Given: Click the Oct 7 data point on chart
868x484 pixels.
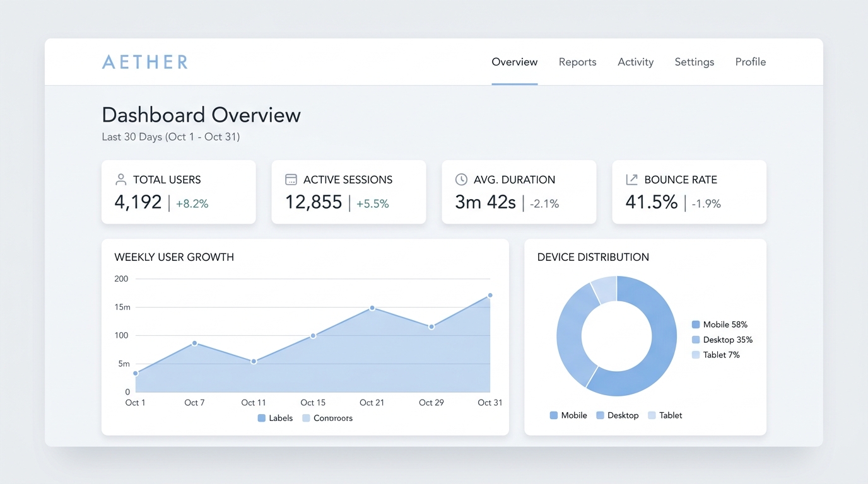Looking at the screenshot, I should click(x=194, y=343).
